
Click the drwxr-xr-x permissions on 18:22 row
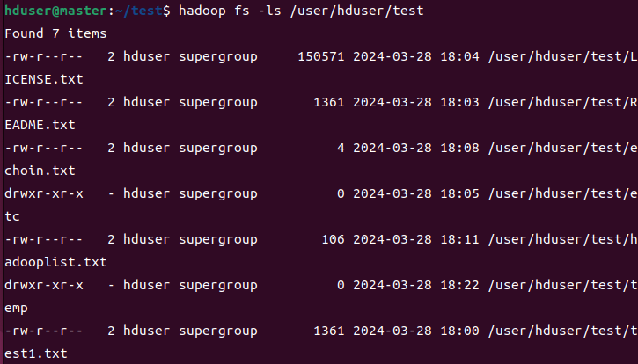tap(44, 285)
